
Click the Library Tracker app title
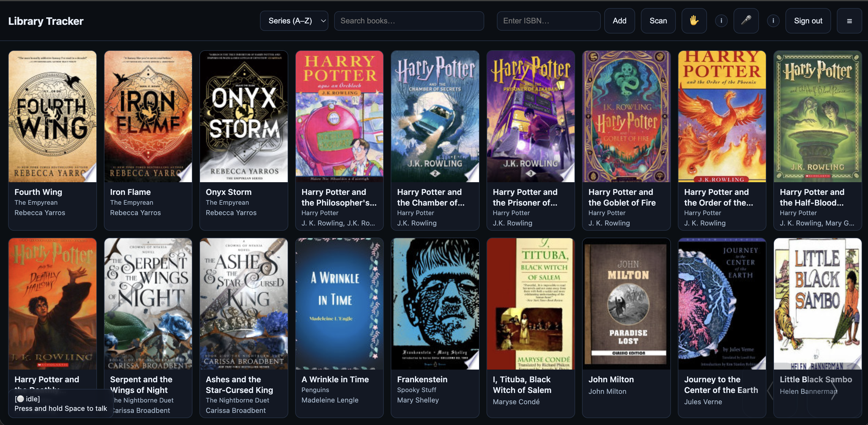[x=46, y=21]
